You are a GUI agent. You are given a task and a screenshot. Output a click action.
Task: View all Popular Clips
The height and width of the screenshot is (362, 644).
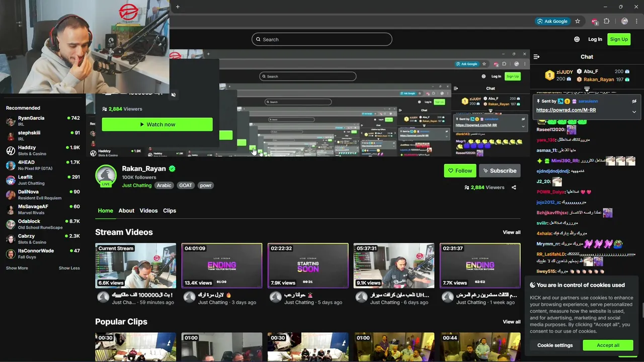coord(512,322)
